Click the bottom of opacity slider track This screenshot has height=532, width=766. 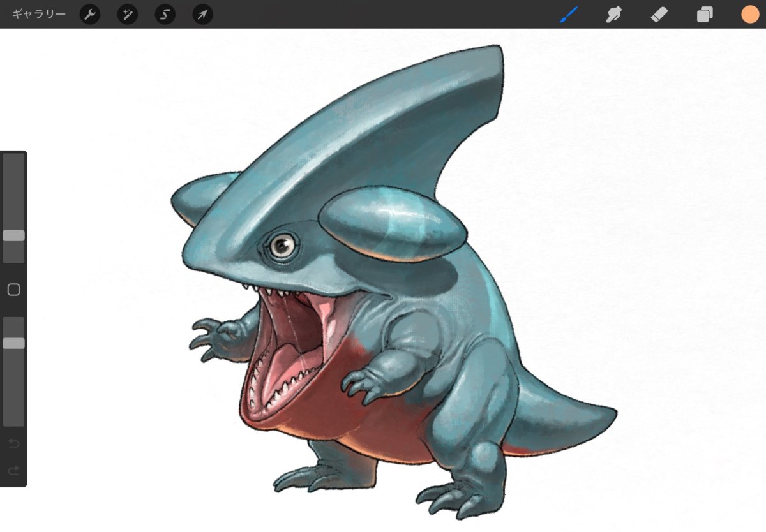(x=13, y=421)
